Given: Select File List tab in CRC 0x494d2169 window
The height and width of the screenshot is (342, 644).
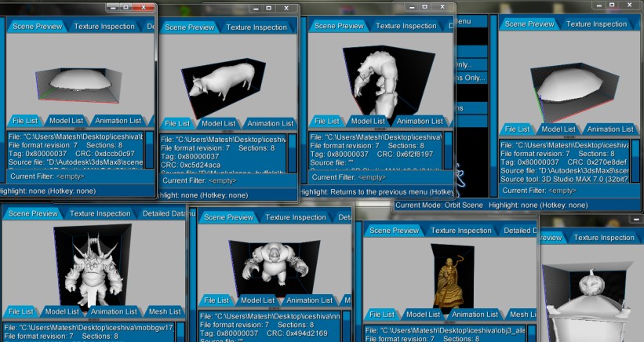Looking at the screenshot, I should point(216,300).
